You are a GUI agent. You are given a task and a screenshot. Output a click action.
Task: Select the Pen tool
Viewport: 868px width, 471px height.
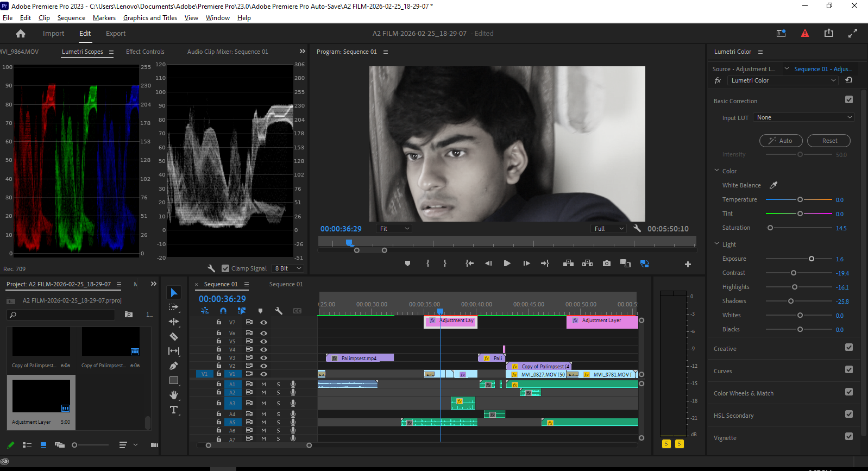174,366
